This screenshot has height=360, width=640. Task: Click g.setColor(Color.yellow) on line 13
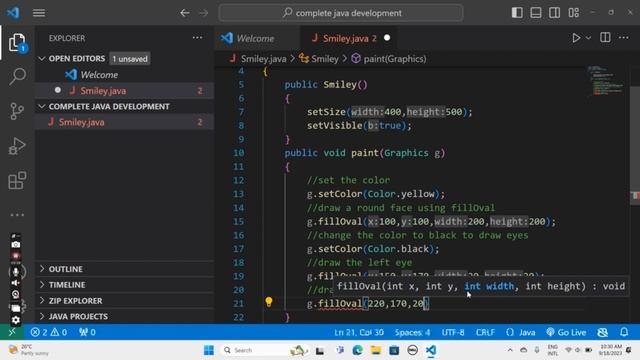click(376, 194)
